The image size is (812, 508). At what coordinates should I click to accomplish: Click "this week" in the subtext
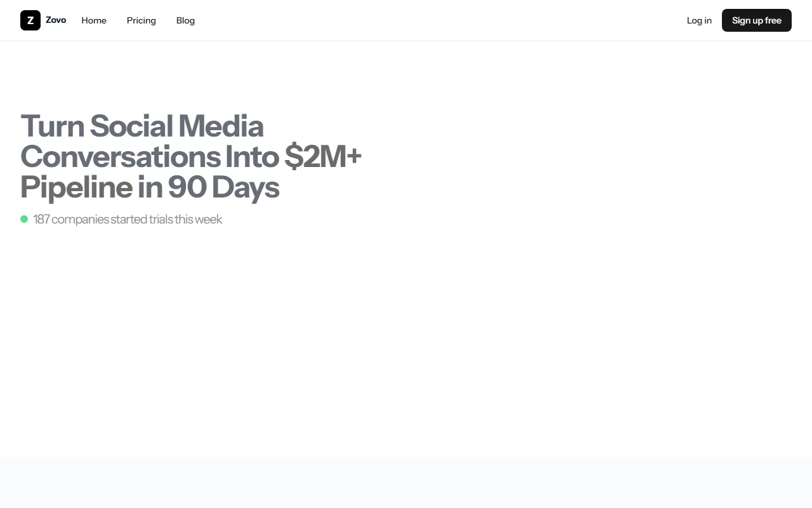tap(199, 219)
